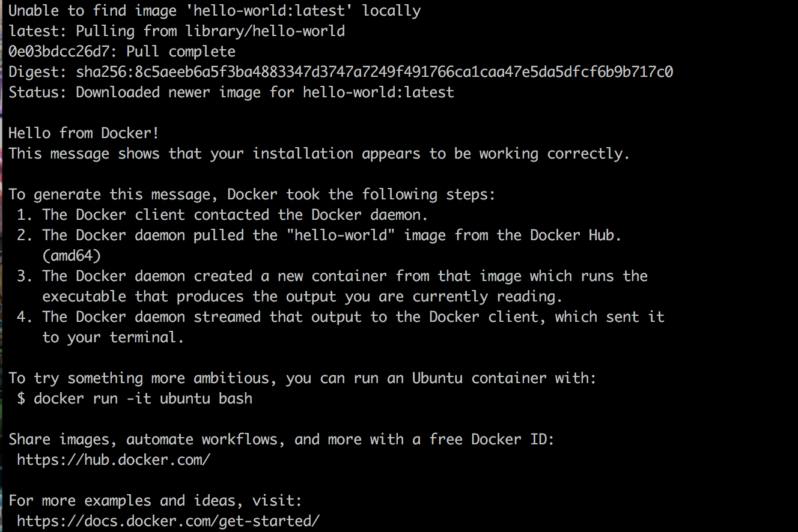
Task: Click the 'To try something more ambitious' line
Action: tap(302, 378)
